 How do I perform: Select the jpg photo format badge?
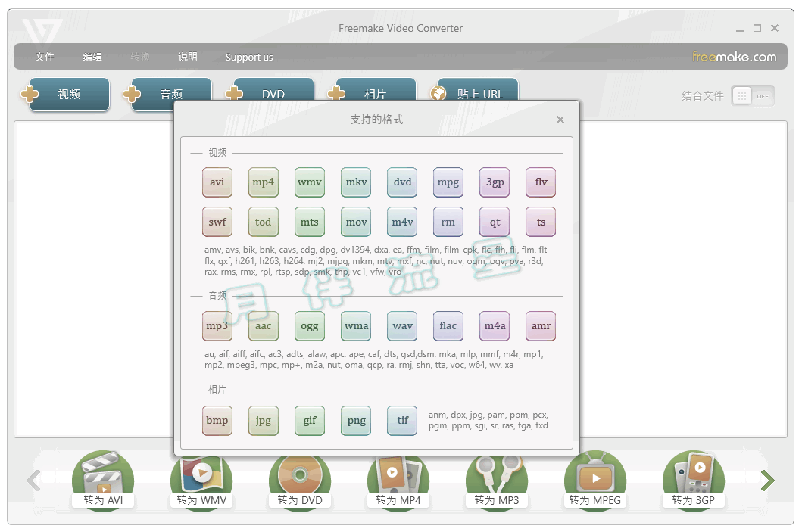(263, 421)
